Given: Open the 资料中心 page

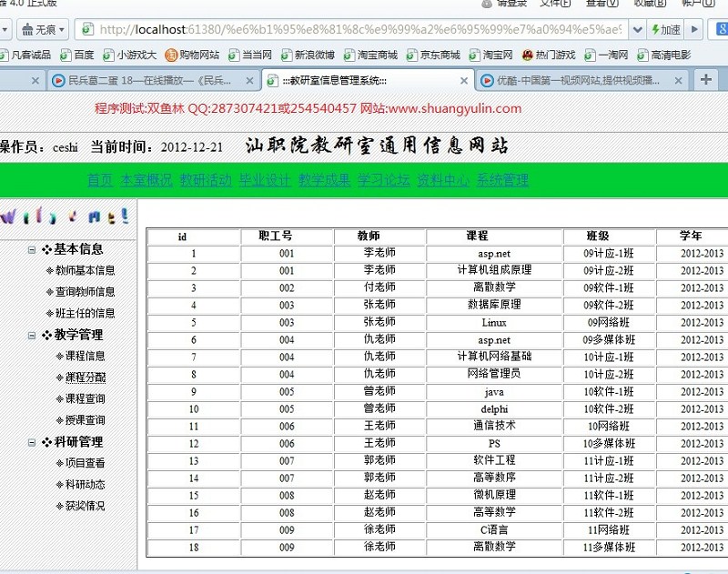Looking at the screenshot, I should pos(443,180).
